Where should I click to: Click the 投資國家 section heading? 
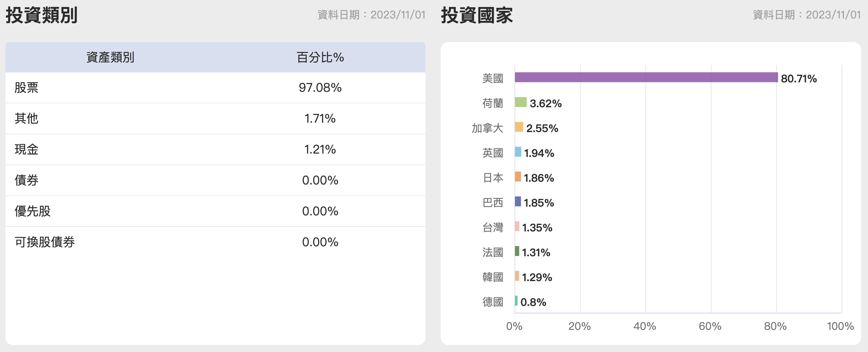(476, 15)
